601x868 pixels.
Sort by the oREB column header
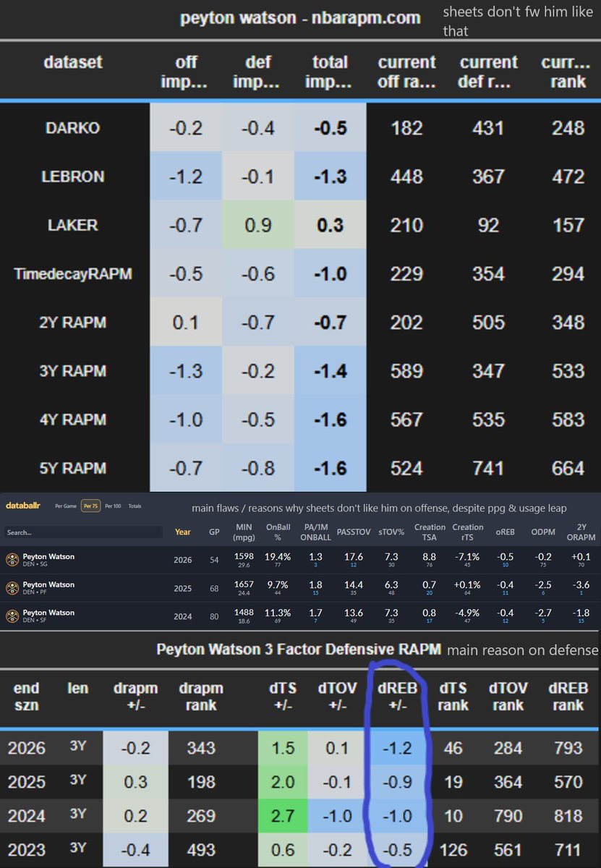[x=506, y=532]
